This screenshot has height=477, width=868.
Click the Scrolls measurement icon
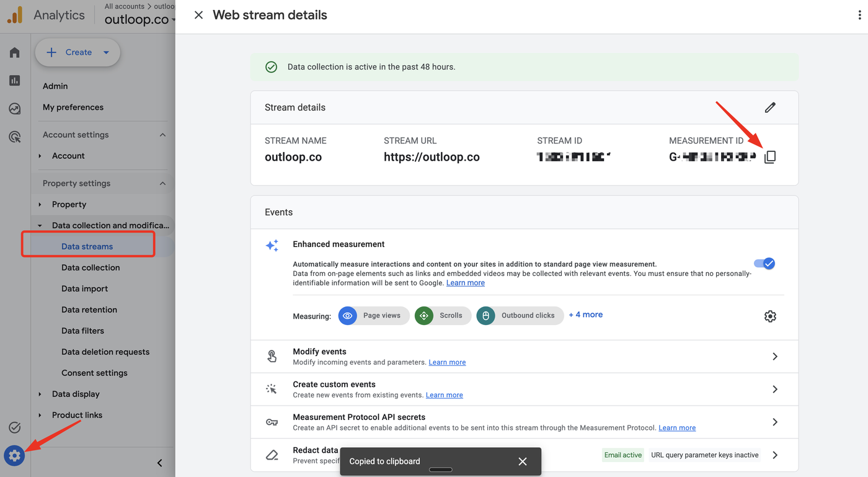coord(424,316)
